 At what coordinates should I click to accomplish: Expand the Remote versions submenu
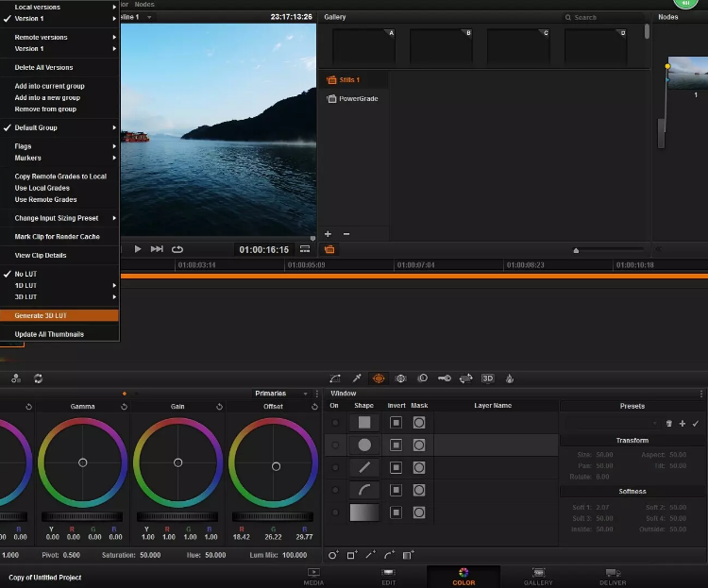pos(59,37)
